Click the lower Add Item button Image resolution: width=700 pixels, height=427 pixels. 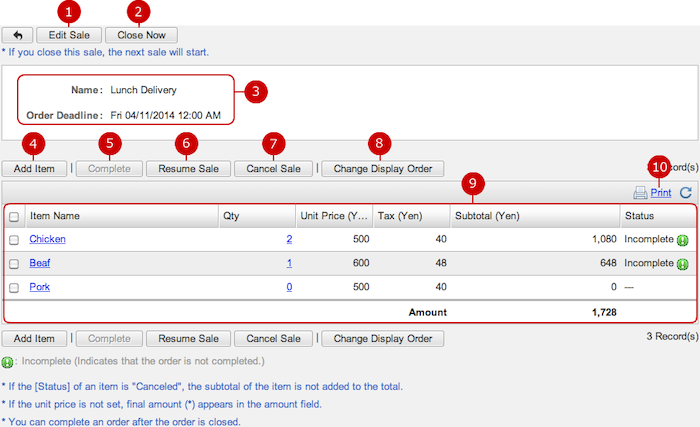pos(34,339)
